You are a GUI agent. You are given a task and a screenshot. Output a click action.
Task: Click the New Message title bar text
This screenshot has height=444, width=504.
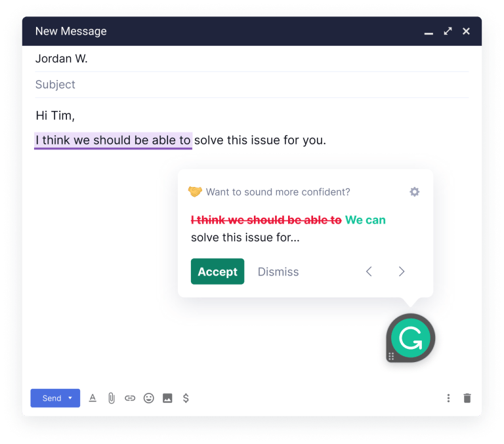click(71, 31)
